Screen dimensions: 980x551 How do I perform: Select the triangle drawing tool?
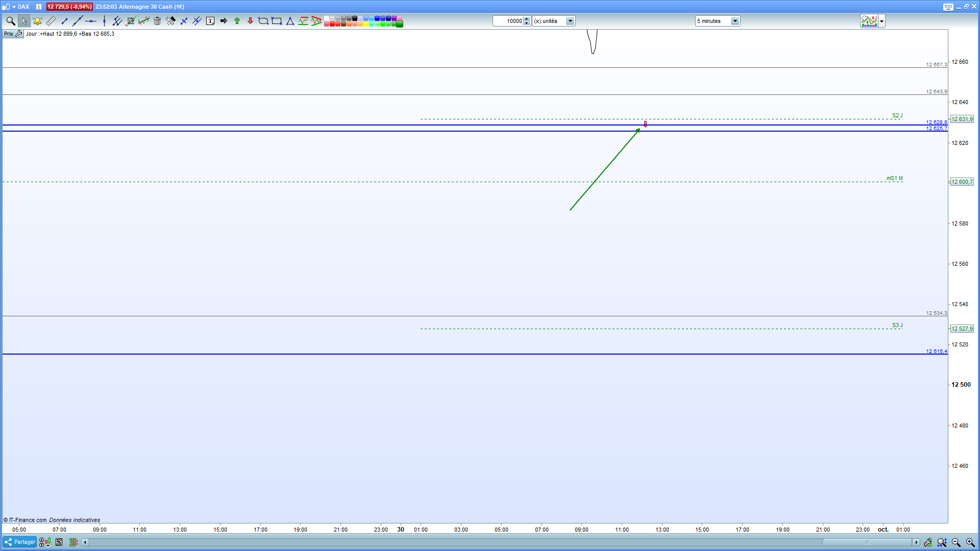click(x=290, y=21)
